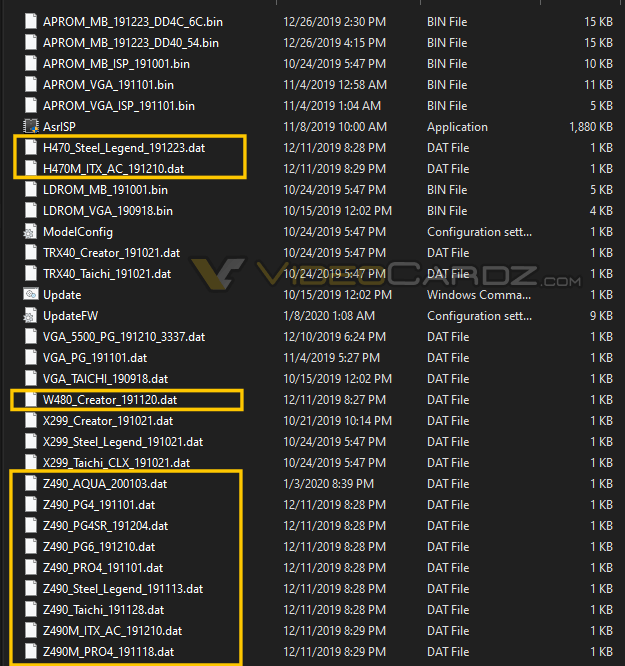Select file name X299_Steel_Legend_191021.dat
The width and height of the screenshot is (625, 666).
(x=123, y=442)
